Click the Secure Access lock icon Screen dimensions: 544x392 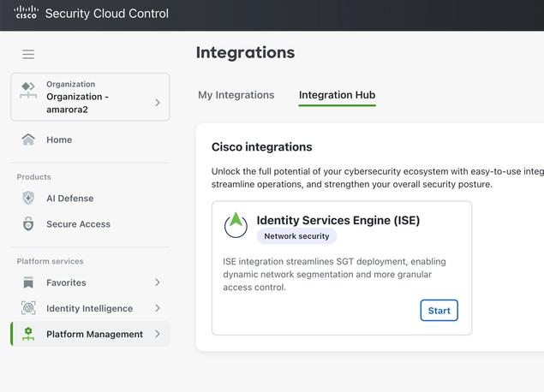28,224
